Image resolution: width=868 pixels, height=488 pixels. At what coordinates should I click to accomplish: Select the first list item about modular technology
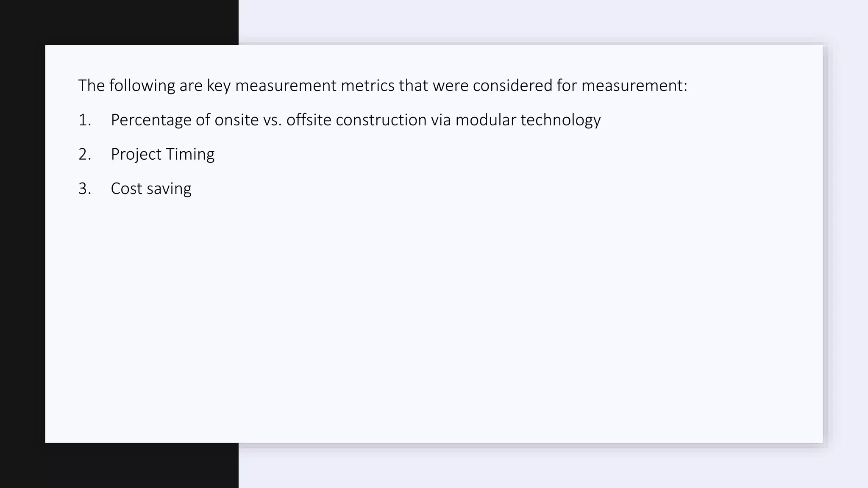[x=355, y=120]
